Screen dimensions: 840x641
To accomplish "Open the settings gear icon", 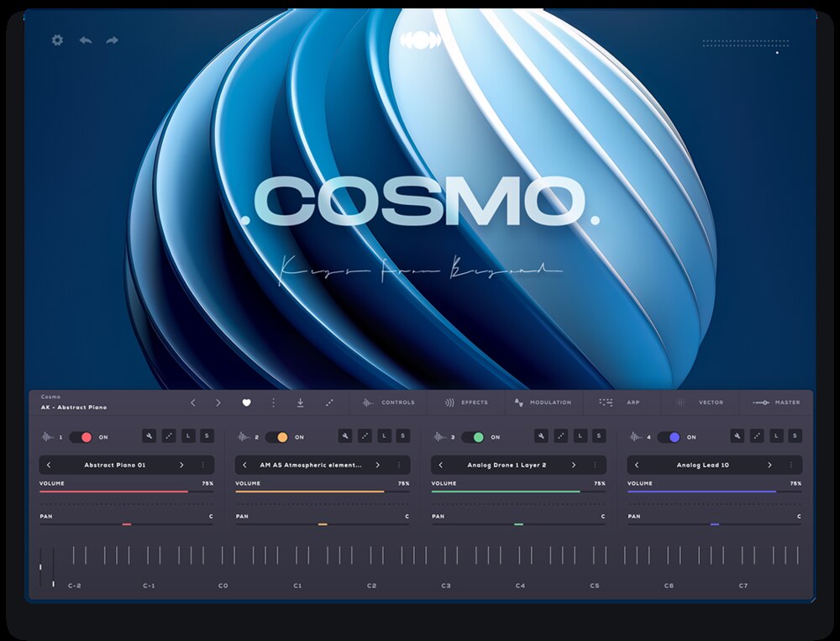I will pyautogui.click(x=56, y=40).
